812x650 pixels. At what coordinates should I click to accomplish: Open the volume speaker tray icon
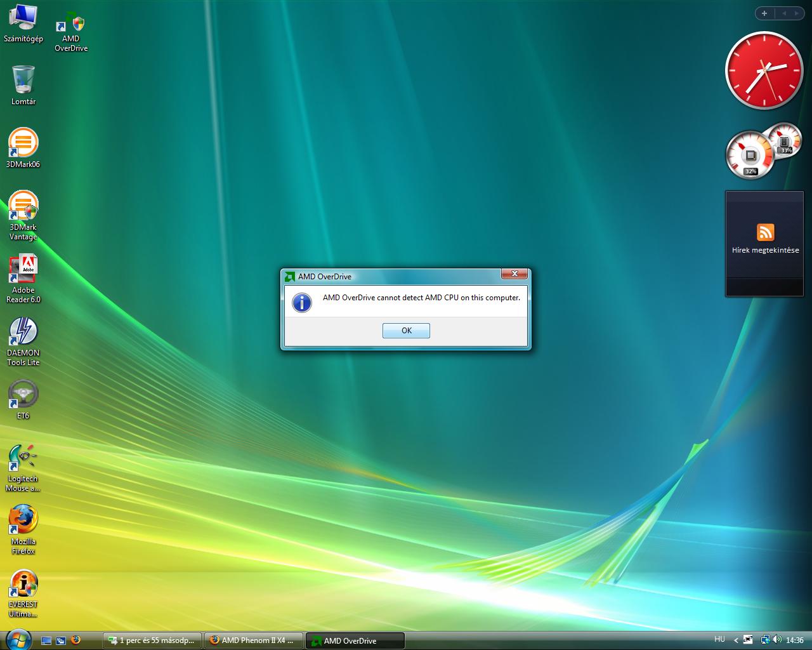777,640
